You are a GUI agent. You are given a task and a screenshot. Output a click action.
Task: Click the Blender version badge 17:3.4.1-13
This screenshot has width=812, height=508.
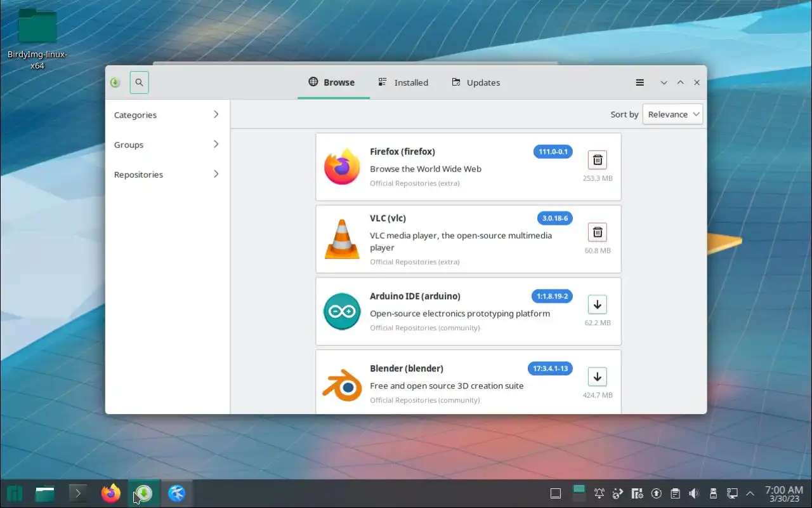click(550, 368)
